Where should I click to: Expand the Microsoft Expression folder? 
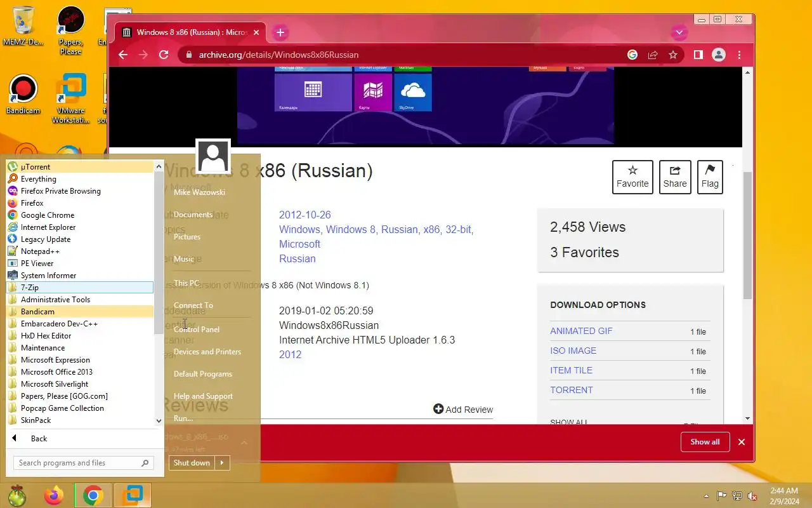coord(80,360)
